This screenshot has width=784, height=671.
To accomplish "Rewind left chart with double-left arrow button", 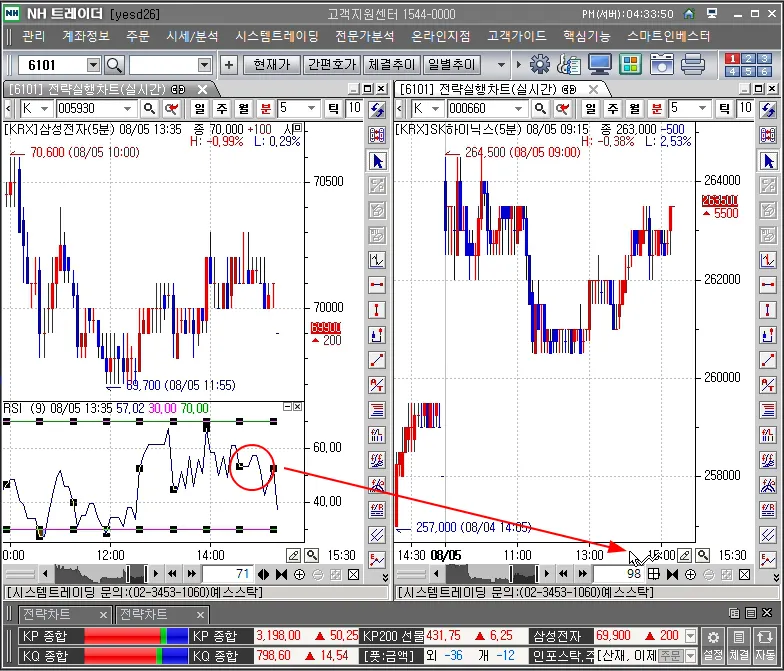I will (173, 574).
